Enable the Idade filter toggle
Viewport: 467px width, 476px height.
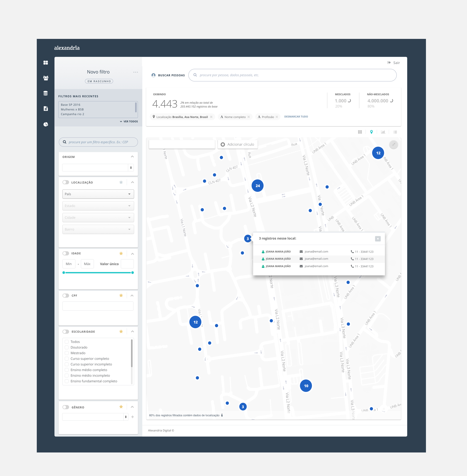[x=66, y=253]
